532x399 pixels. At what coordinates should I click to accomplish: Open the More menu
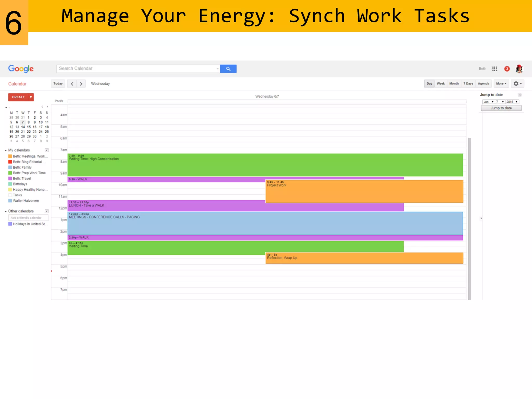click(x=501, y=84)
